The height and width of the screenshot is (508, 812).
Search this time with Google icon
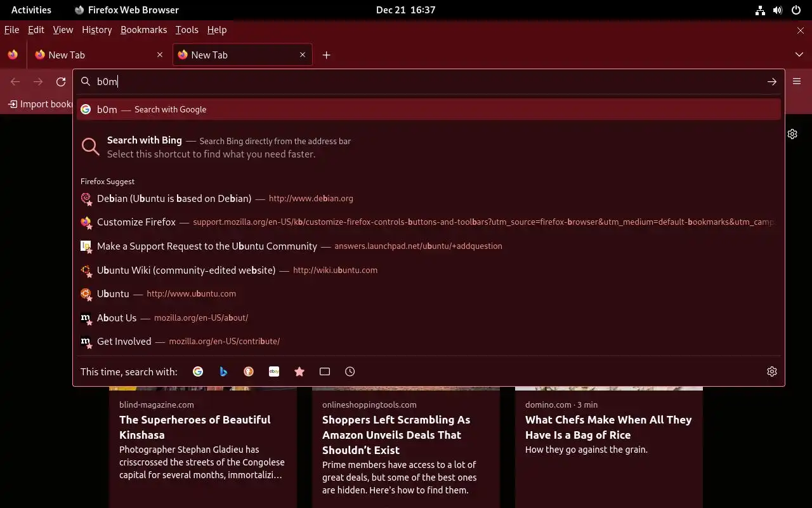(198, 371)
